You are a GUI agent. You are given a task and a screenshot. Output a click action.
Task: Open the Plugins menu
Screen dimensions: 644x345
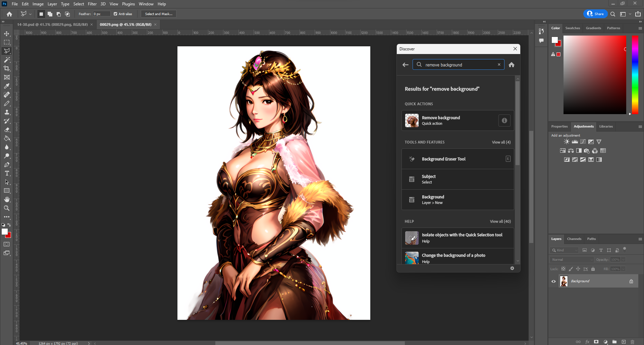(128, 4)
